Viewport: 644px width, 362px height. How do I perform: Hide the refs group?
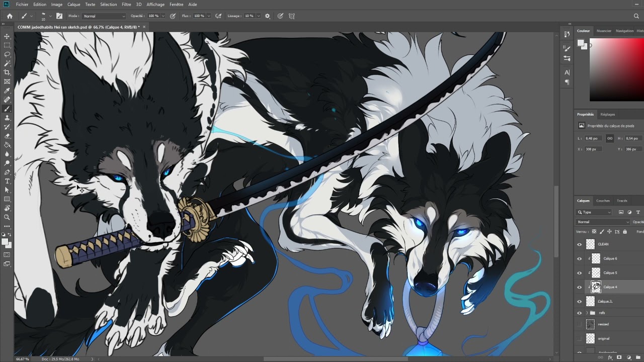[579, 313]
